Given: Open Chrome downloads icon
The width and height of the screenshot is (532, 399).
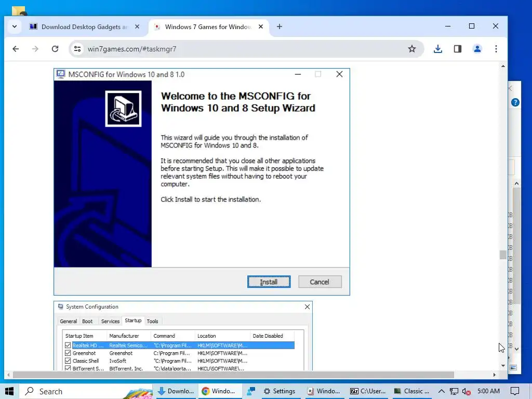Looking at the screenshot, I should tap(437, 49).
